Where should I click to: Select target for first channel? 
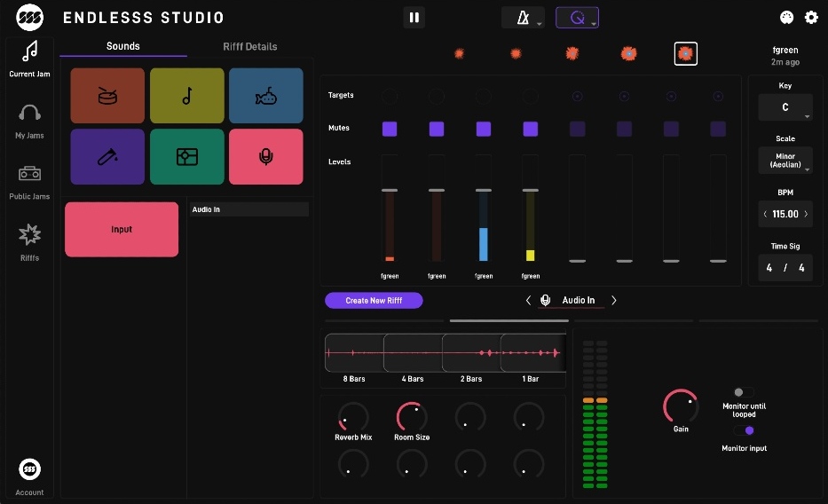[x=390, y=96]
